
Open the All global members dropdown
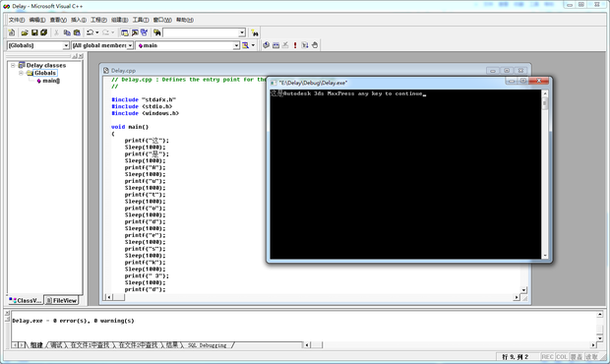130,46
